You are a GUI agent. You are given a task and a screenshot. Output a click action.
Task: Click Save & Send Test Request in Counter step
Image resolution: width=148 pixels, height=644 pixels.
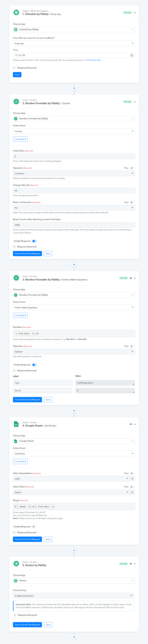[x=27, y=254]
